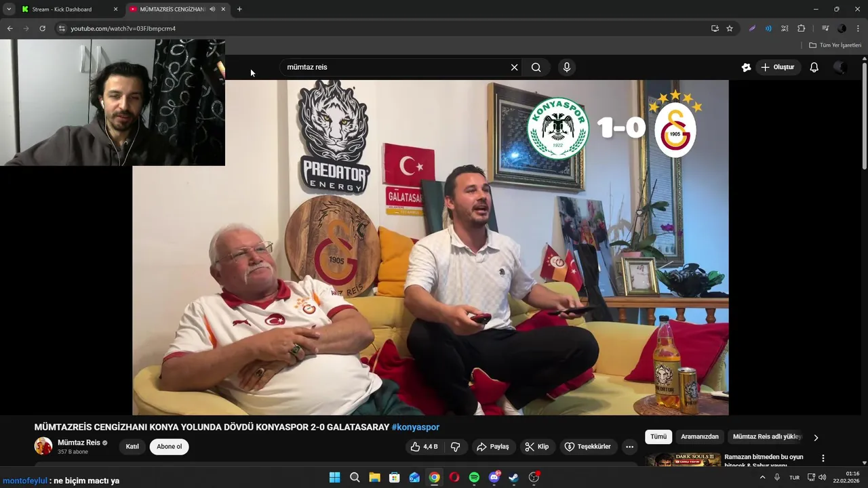Select the Mümtaz Reis adlı yükleyen chip
This screenshot has width=868, height=488.
(767, 437)
